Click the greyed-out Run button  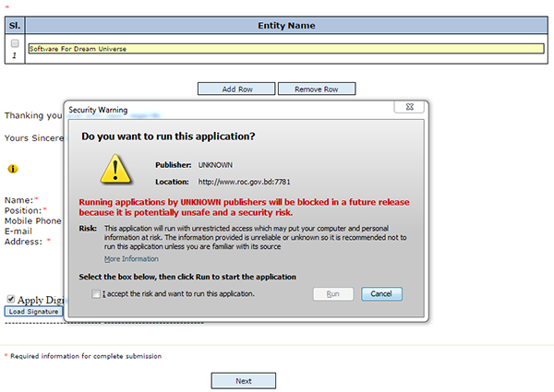334,294
